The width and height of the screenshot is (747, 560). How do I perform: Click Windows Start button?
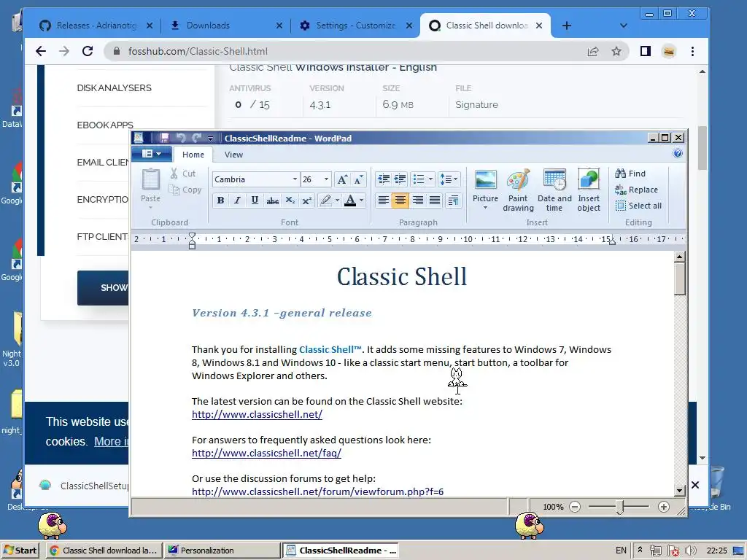[20, 551]
